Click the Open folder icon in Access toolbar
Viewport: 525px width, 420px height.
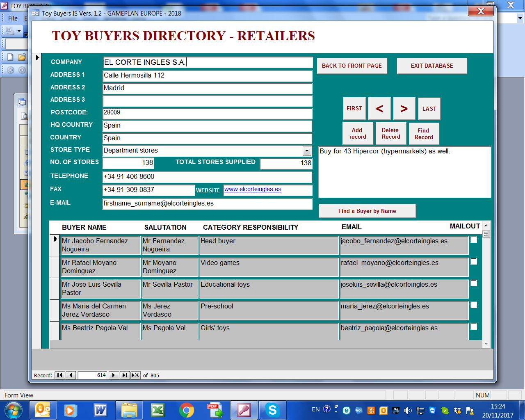[x=22, y=57]
